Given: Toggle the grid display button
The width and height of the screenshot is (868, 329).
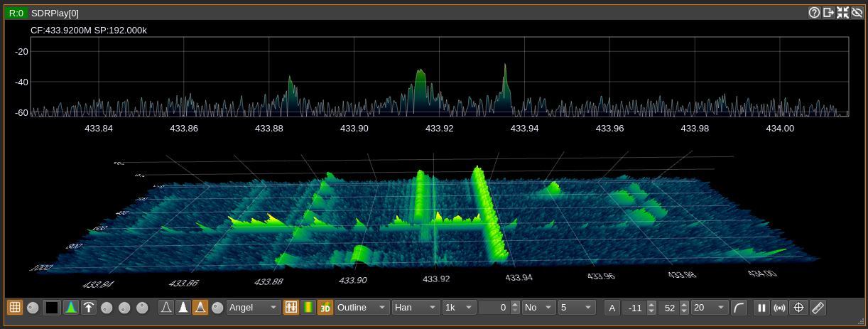Looking at the screenshot, I should point(15,308).
